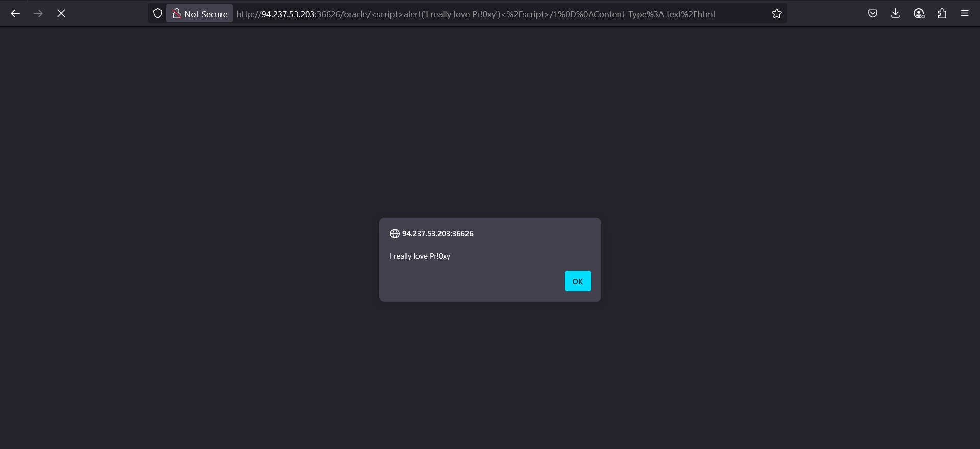The image size is (980, 449).
Task: Click the 'I really love Pr!0xy' message
Action: 420,256
